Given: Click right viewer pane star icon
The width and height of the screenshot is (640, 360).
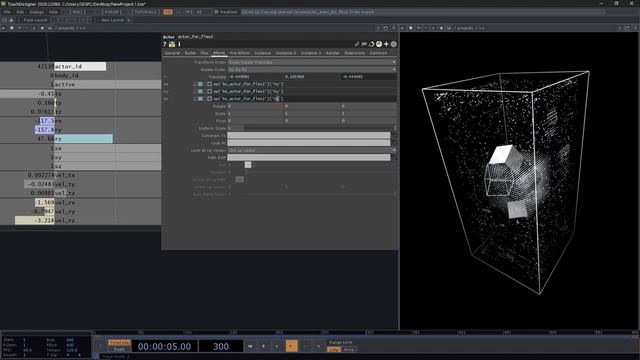Looking at the screenshot, I should coord(441,28).
